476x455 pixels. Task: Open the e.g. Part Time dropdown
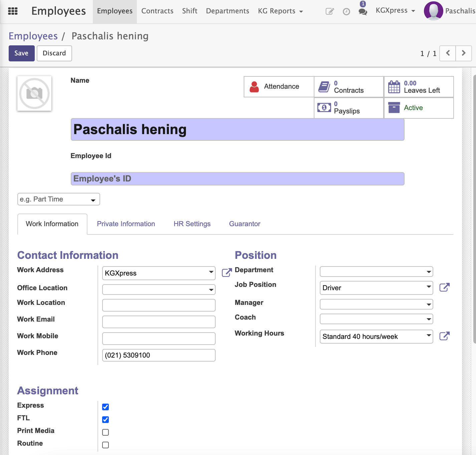pos(58,199)
